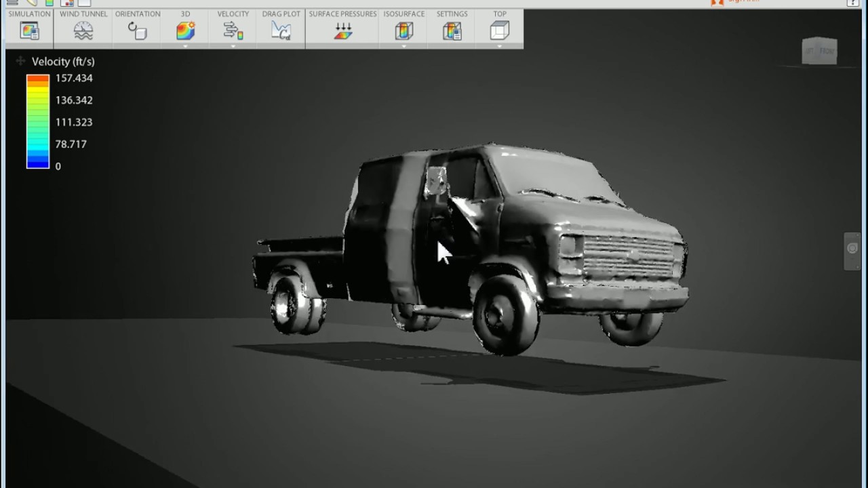
Task: Expand the Velocity dropdown arrow
Action: (x=233, y=46)
